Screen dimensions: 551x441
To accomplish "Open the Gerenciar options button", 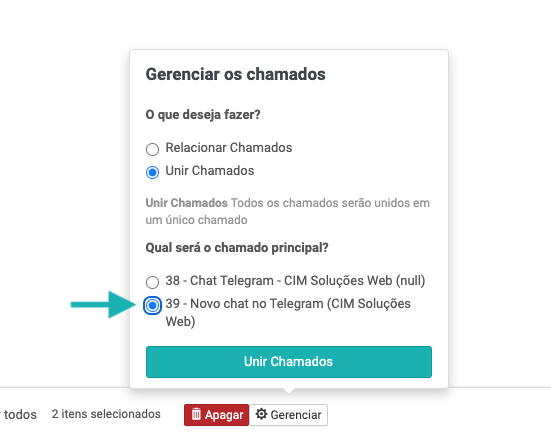I will (289, 415).
